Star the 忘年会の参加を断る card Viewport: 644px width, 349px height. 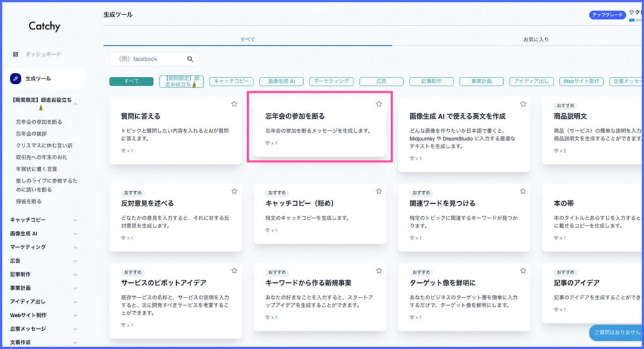click(379, 104)
